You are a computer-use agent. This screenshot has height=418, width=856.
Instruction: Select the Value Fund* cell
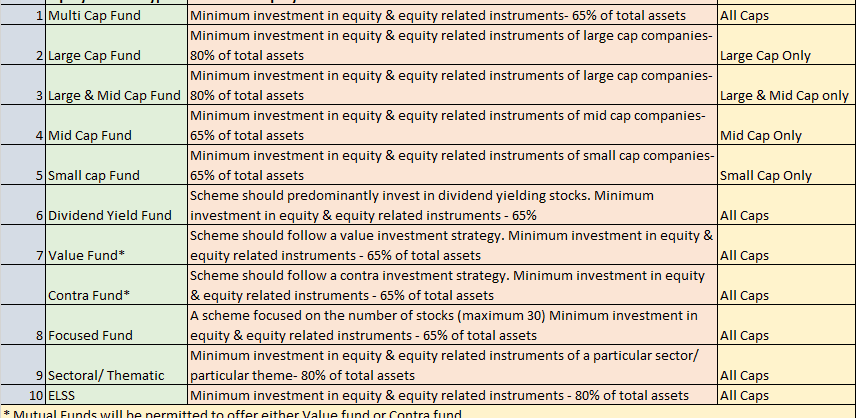116,244
